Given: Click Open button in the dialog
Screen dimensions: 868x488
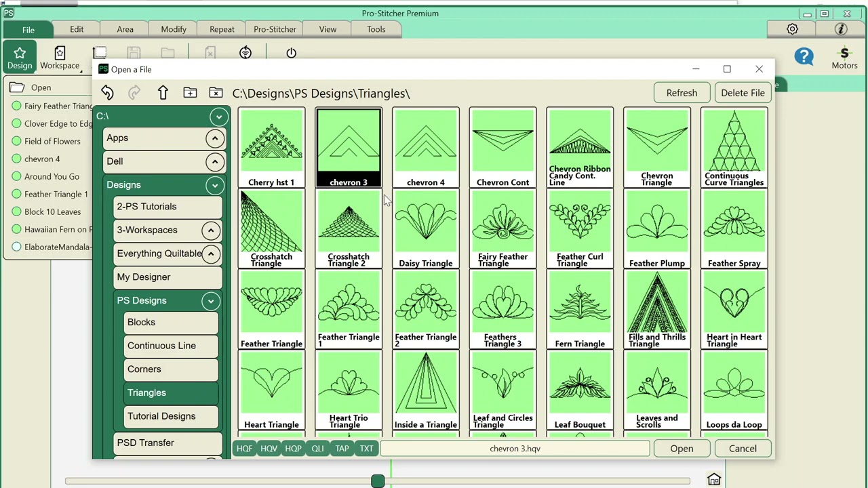Looking at the screenshot, I should [x=682, y=448].
